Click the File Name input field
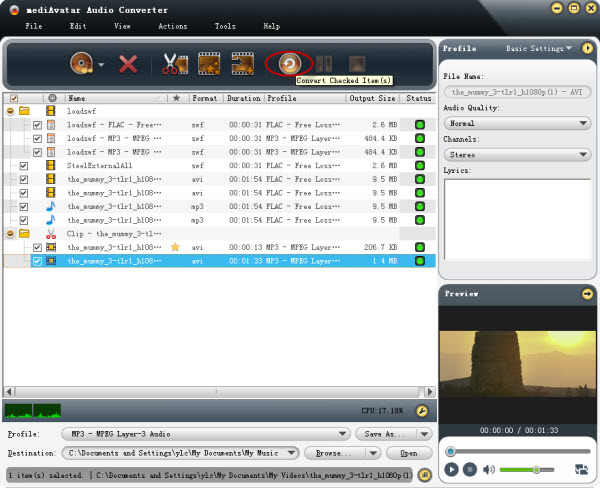 517,92
